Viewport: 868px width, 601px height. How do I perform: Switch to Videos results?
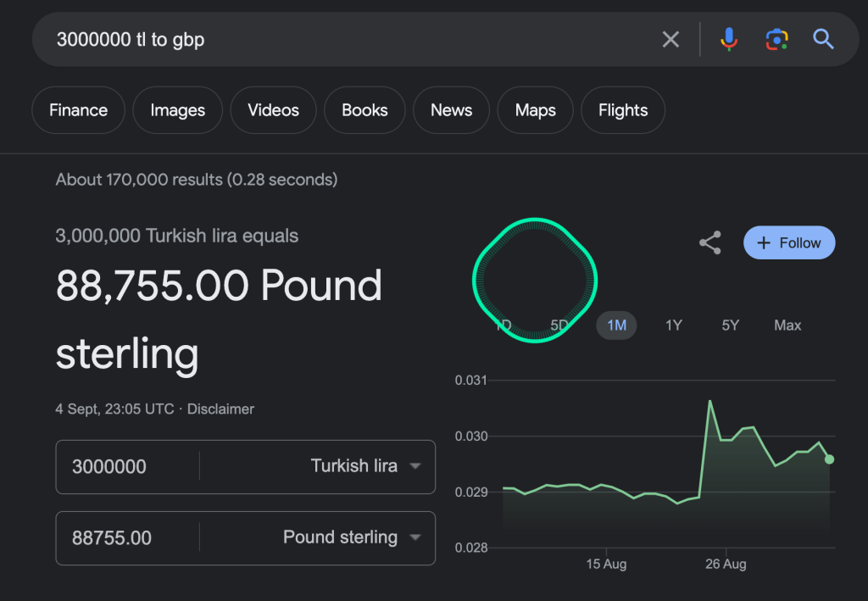point(274,110)
